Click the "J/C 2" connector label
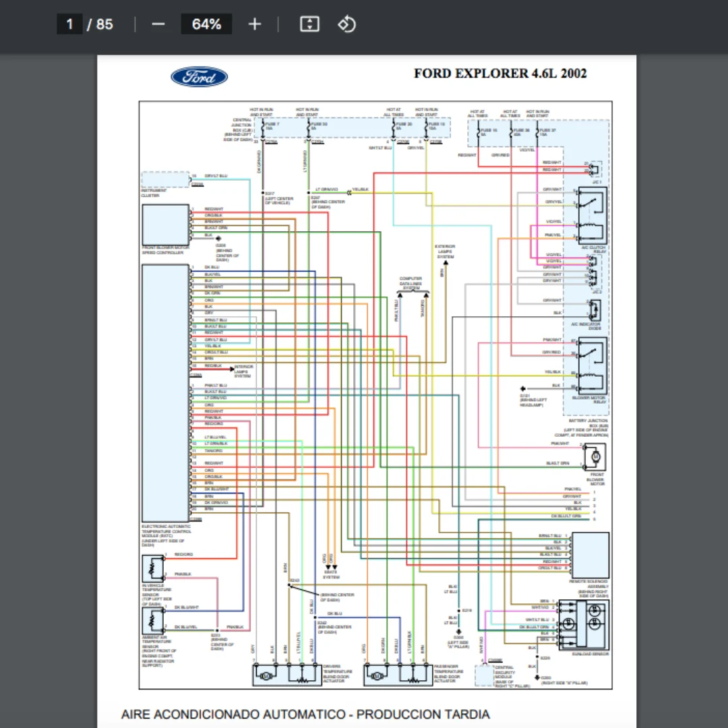This screenshot has height=728, width=728. [x=597, y=292]
